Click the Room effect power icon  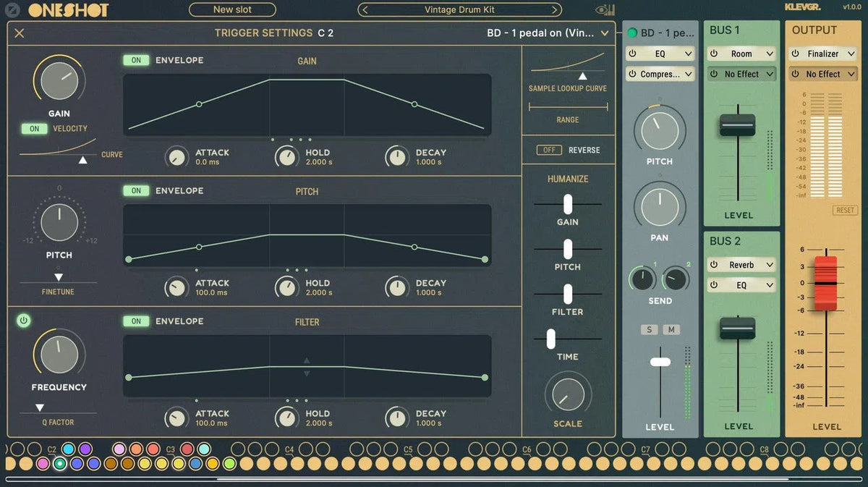coord(713,54)
